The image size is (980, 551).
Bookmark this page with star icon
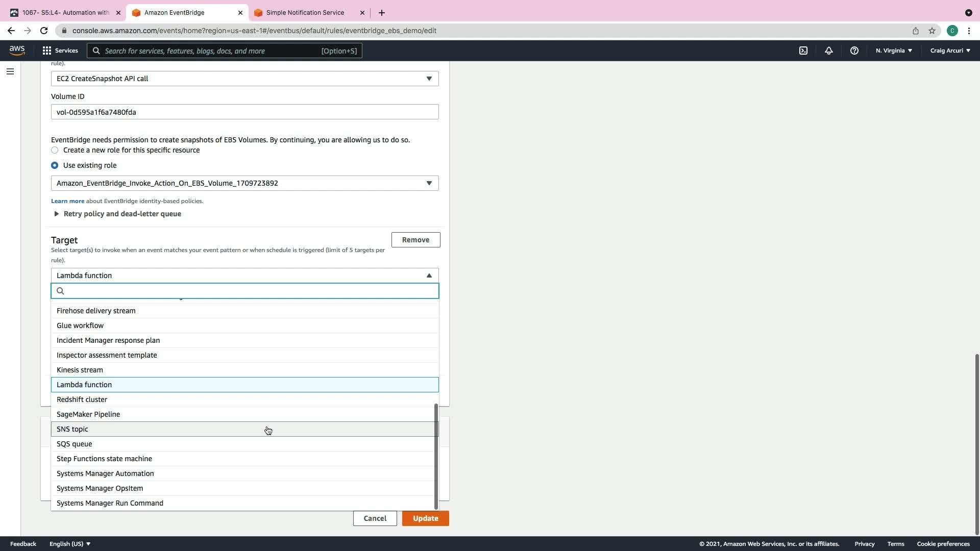[932, 31]
